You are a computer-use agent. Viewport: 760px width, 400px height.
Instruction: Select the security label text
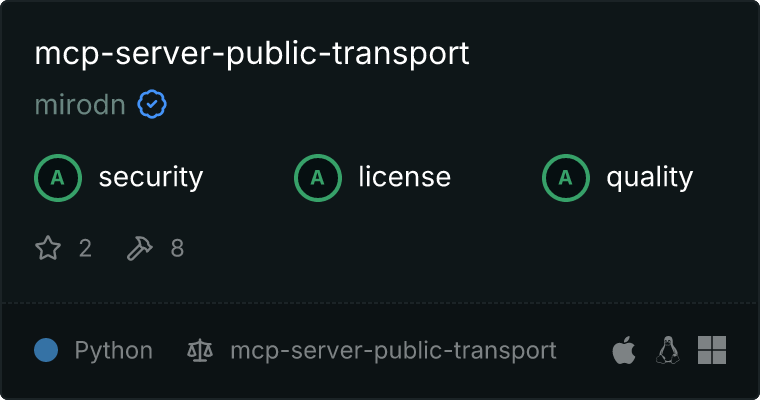(x=151, y=177)
